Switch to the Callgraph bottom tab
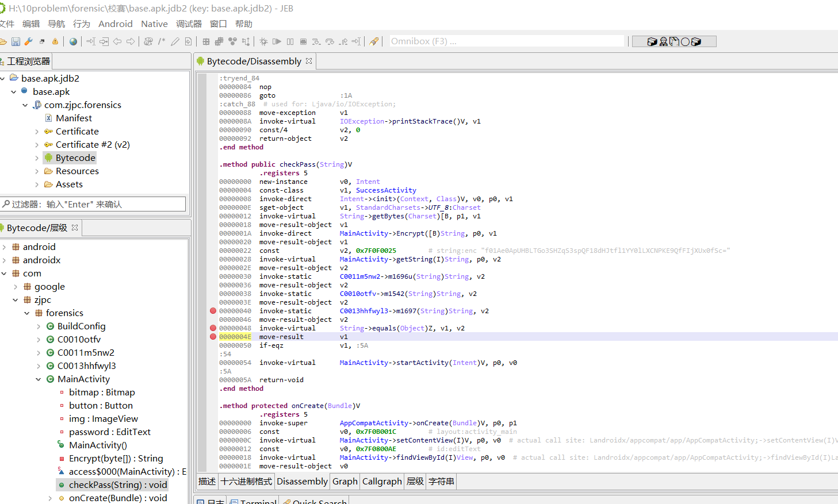Viewport: 838px width, 504px height. [x=382, y=482]
